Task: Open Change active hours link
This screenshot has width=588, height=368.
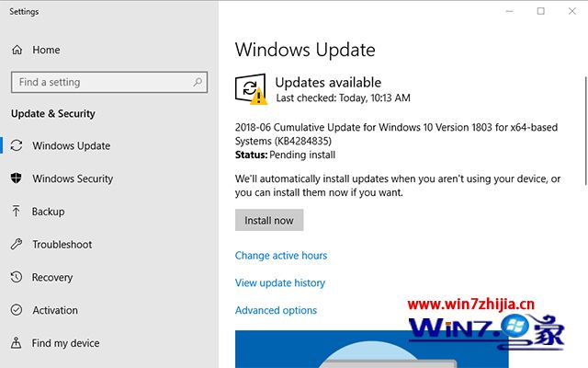Action: pos(281,256)
